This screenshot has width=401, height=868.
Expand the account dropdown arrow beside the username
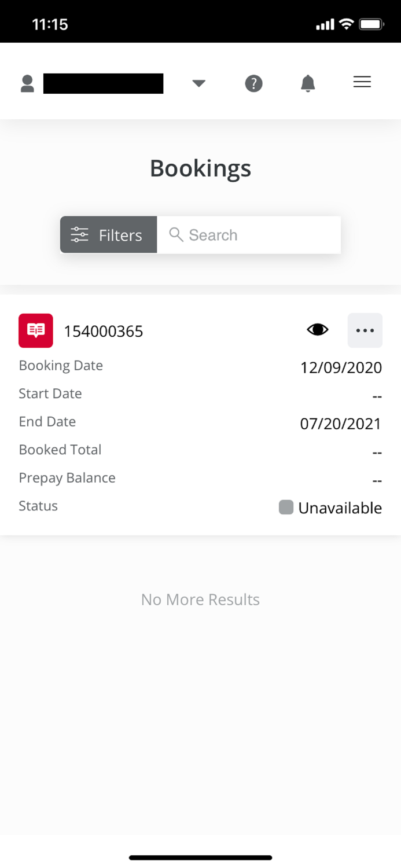198,83
